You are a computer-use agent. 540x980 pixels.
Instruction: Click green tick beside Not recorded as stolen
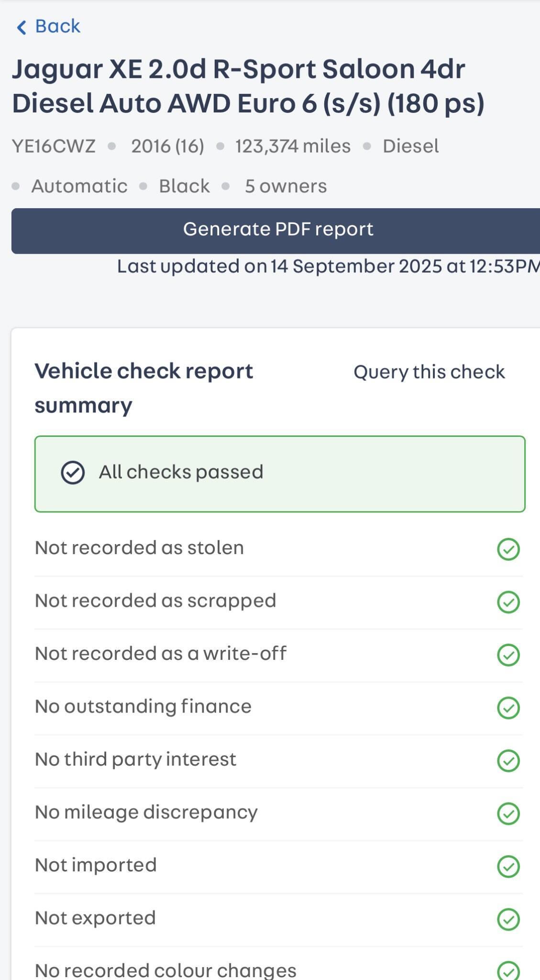pos(508,549)
